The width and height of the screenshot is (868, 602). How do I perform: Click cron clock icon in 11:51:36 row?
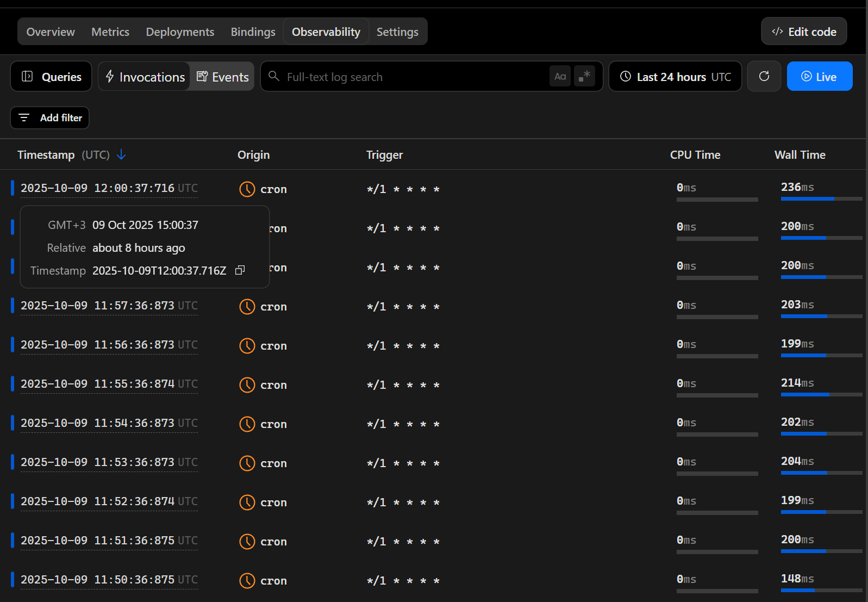click(x=247, y=542)
